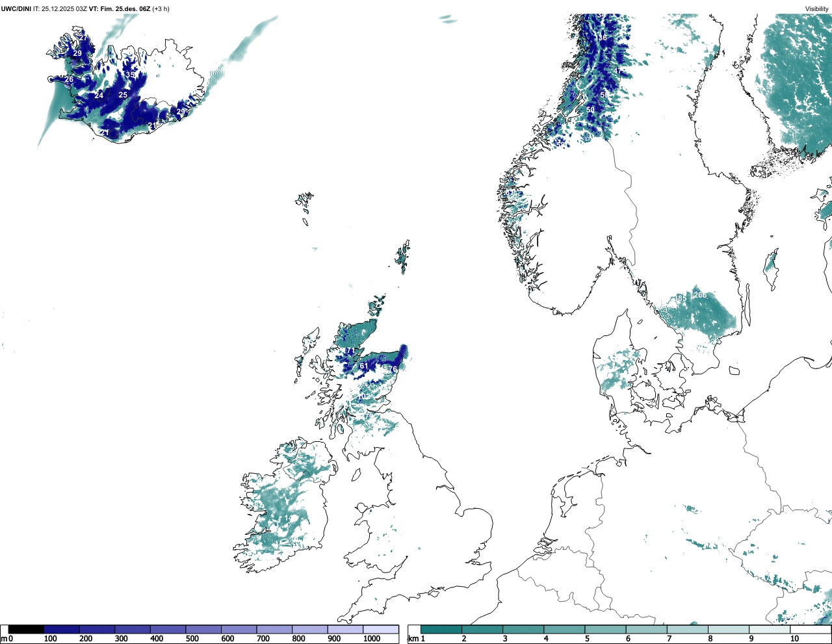Click value '185' over southern Sweden

680,298
